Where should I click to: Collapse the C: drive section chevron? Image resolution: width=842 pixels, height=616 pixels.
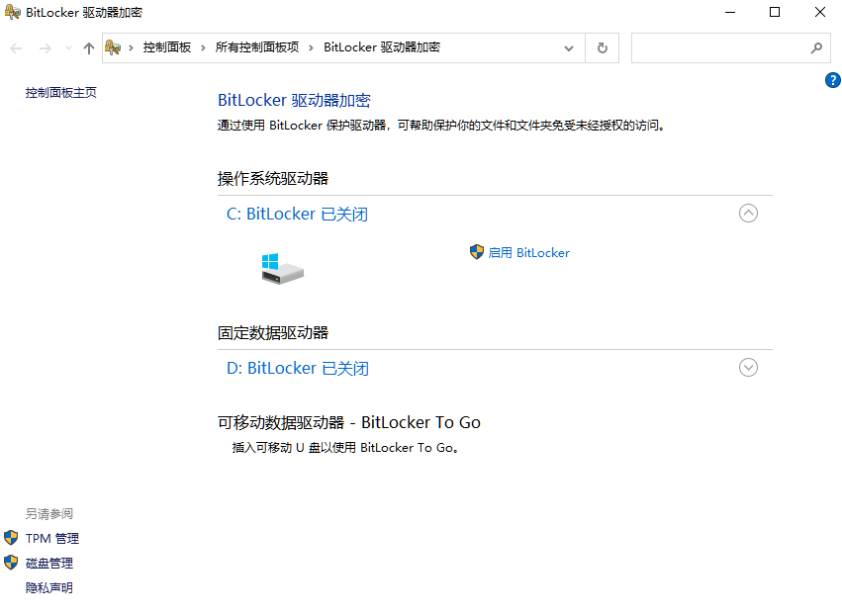click(748, 214)
